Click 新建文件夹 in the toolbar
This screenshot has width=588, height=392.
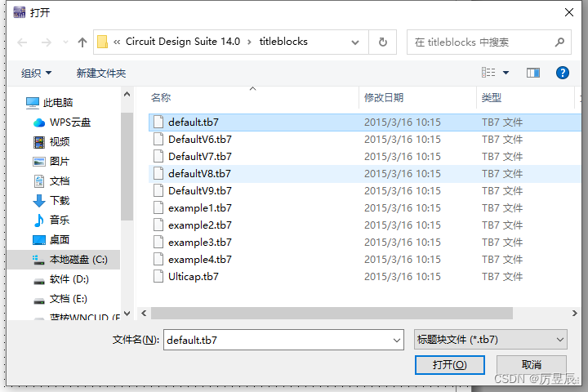click(101, 73)
